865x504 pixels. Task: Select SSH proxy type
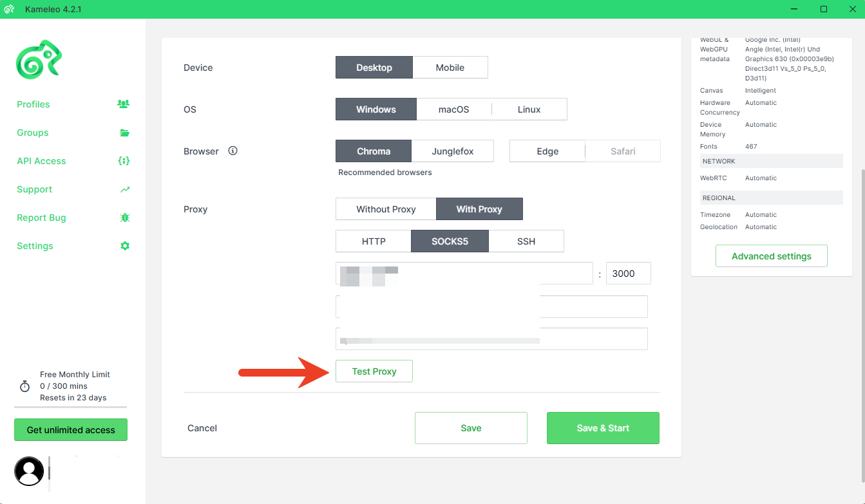[x=526, y=241]
